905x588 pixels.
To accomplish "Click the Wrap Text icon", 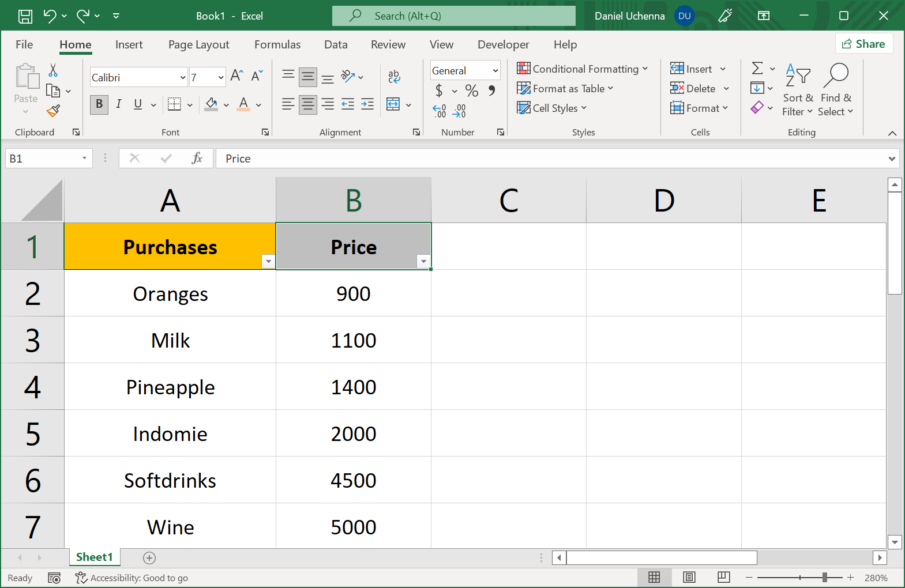I will 394,76.
